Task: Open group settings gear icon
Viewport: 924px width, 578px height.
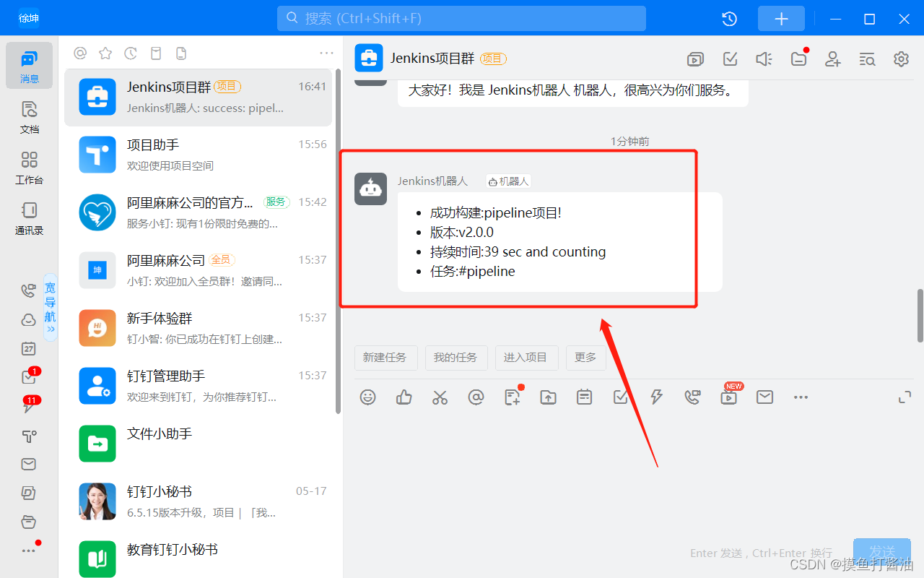Action: (901, 59)
